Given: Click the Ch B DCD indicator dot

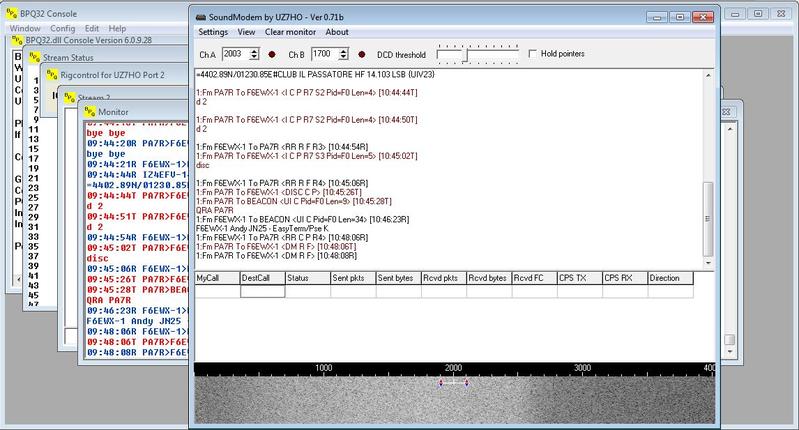Looking at the screenshot, I should pyautogui.click(x=362, y=55).
